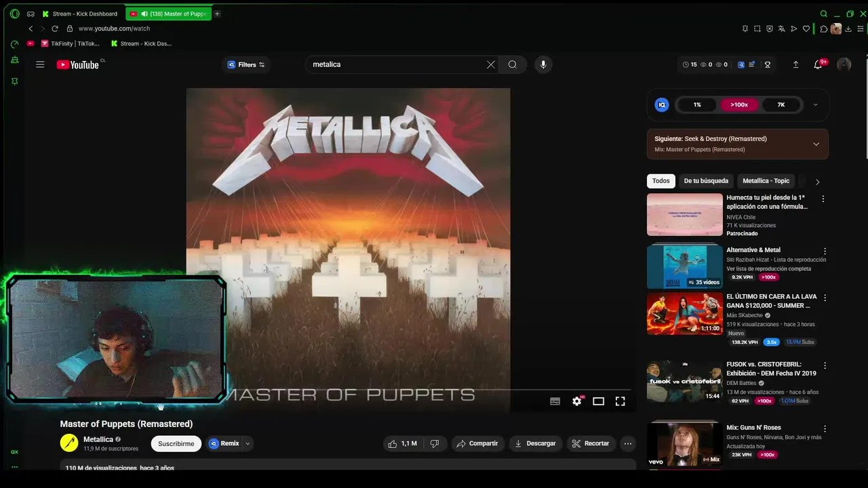
Task: Go to the YouTube home logo
Action: tap(78, 64)
